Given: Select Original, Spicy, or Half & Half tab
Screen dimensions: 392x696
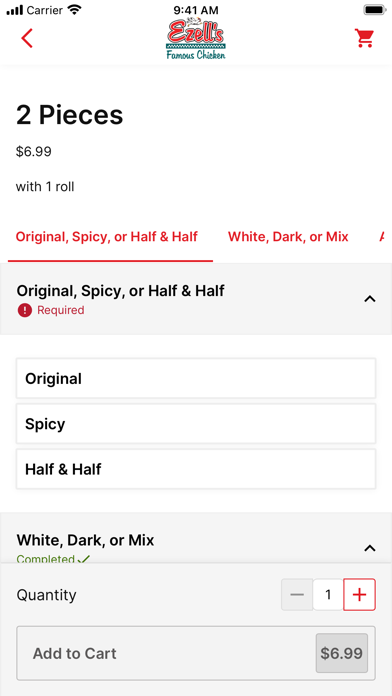Looking at the screenshot, I should pos(107,237).
